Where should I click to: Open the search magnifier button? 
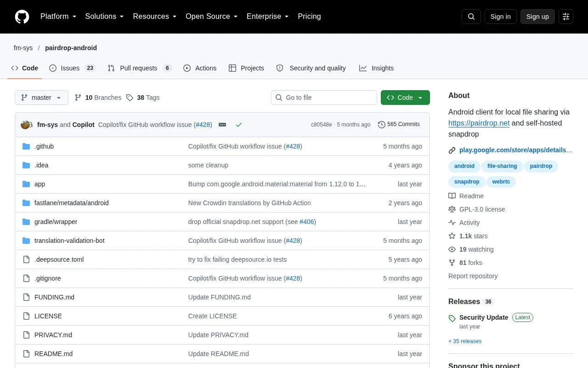click(471, 17)
